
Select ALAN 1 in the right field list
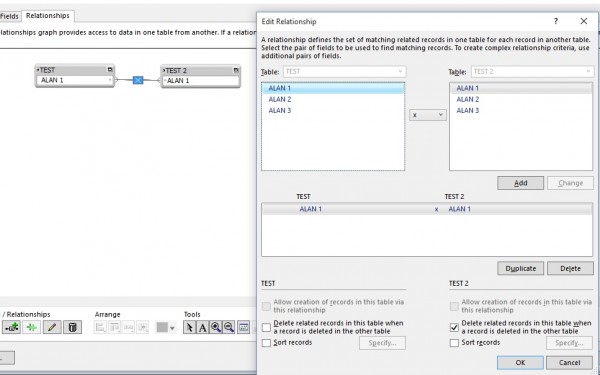[521, 88]
